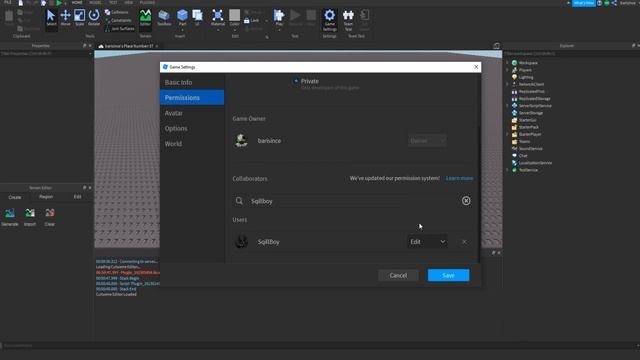
Task: Click the collaborator search field
Action: coord(353,201)
